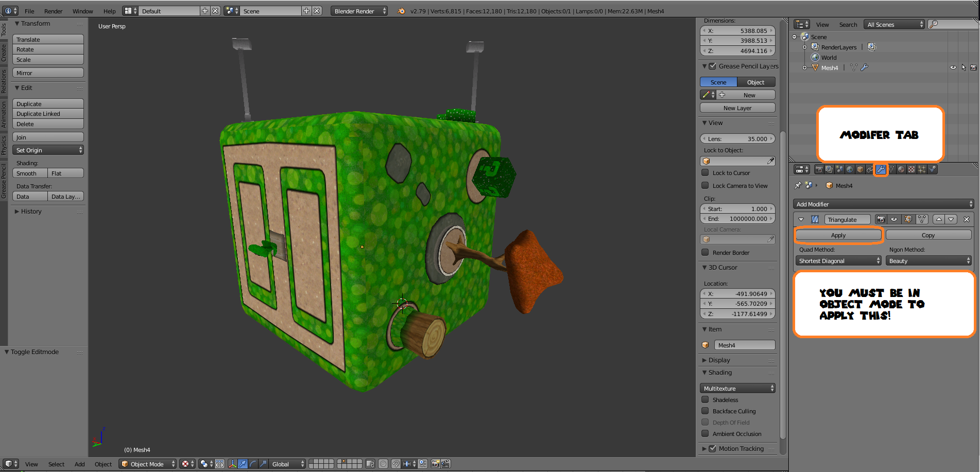Click the Blender info editor type icon
Viewport: 980px width, 472px height.
(10, 11)
